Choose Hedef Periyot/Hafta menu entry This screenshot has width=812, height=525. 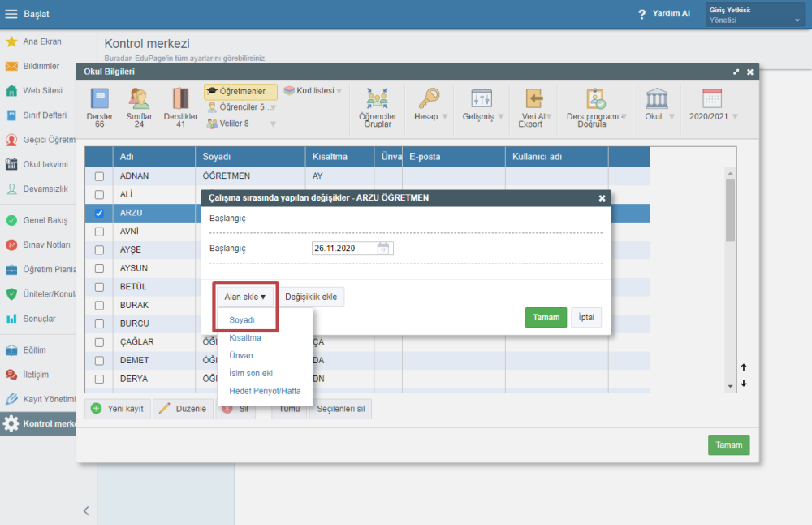pyautogui.click(x=265, y=391)
